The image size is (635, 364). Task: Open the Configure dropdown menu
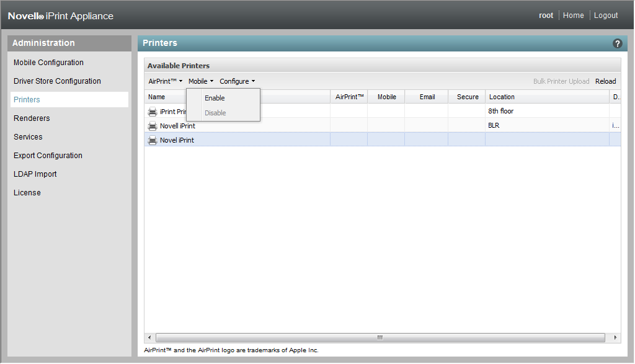point(238,81)
